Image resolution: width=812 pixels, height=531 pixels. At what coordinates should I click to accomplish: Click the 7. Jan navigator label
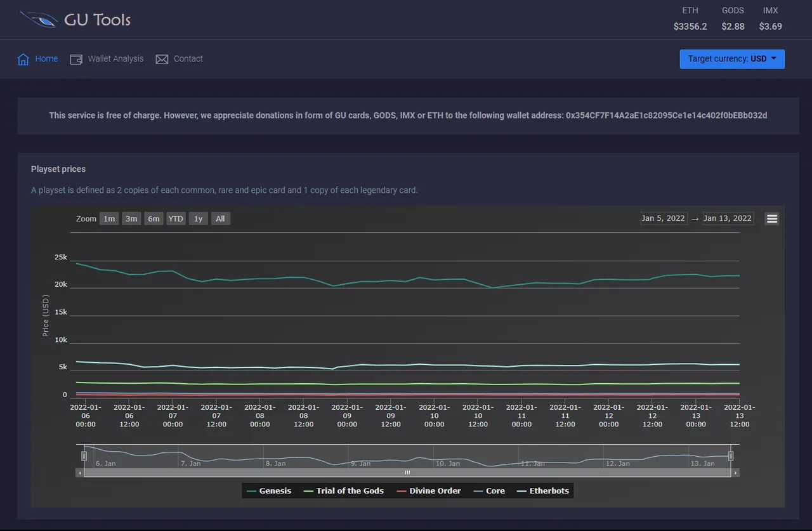pyautogui.click(x=190, y=464)
